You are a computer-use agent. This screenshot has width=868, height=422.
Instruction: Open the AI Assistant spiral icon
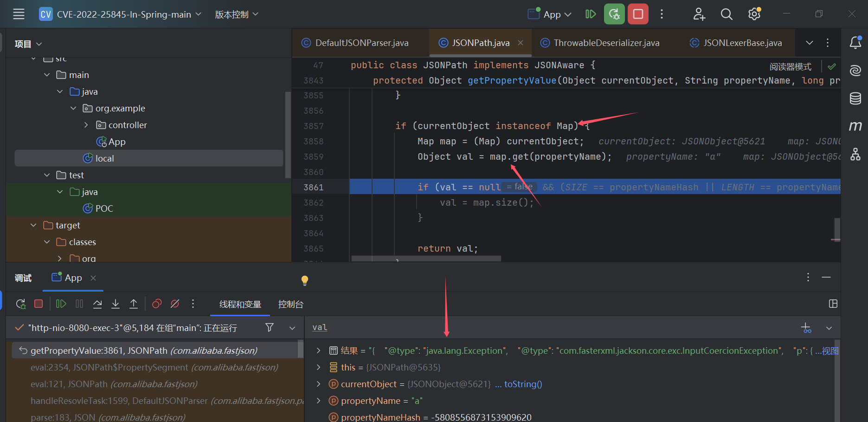[x=855, y=71]
